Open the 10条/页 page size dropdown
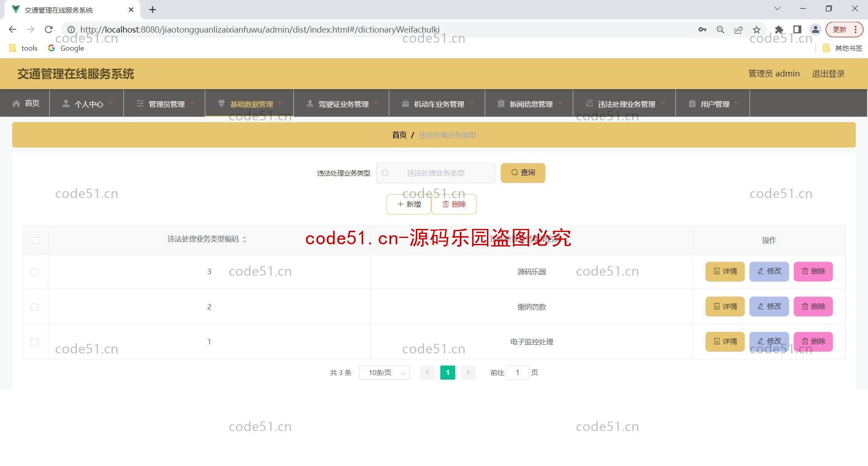 (384, 373)
